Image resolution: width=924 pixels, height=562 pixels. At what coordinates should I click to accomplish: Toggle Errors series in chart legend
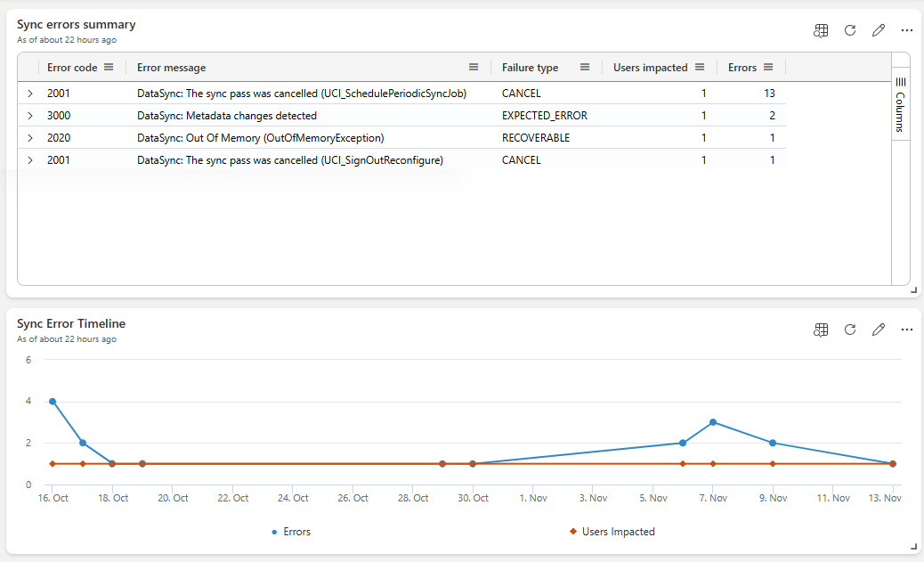pyautogui.click(x=291, y=532)
